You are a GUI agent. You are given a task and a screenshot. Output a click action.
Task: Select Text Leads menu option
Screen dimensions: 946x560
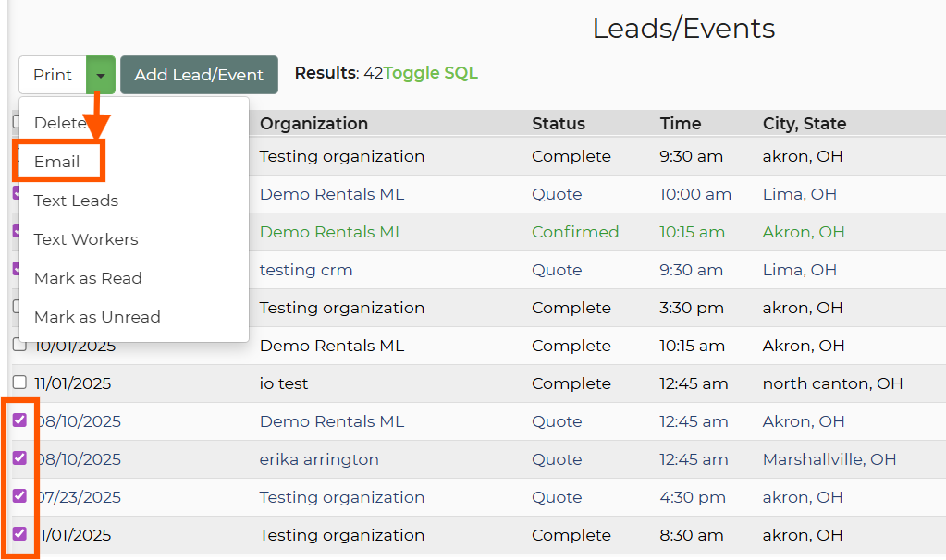pos(76,201)
